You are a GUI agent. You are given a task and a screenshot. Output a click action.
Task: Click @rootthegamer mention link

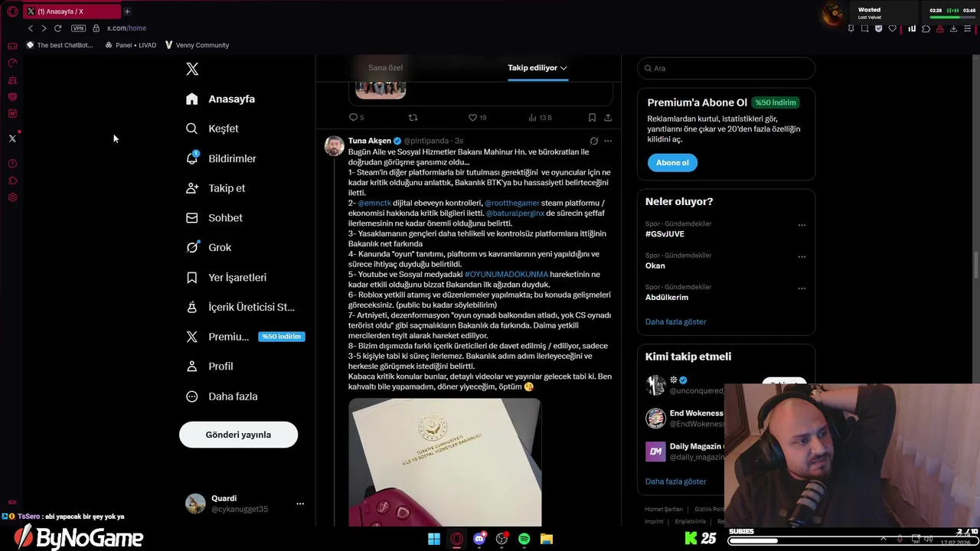(x=512, y=203)
